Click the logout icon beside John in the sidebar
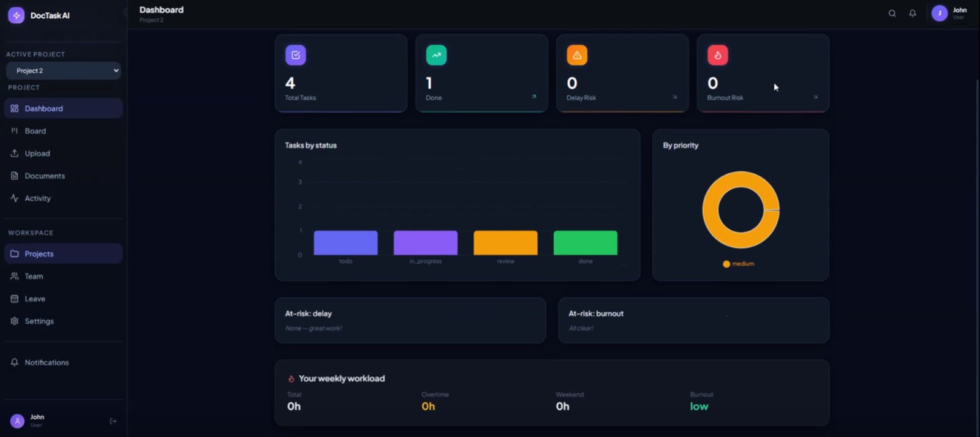 point(113,421)
